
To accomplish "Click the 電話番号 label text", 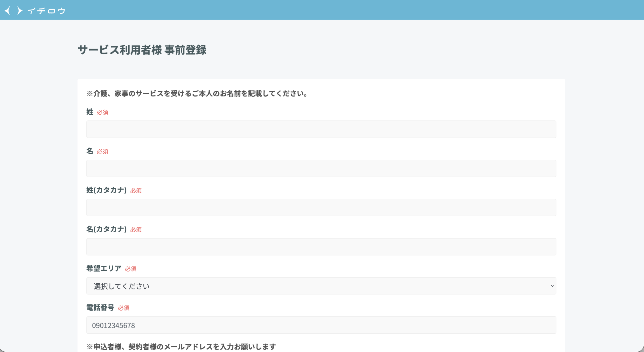I will coord(100,308).
